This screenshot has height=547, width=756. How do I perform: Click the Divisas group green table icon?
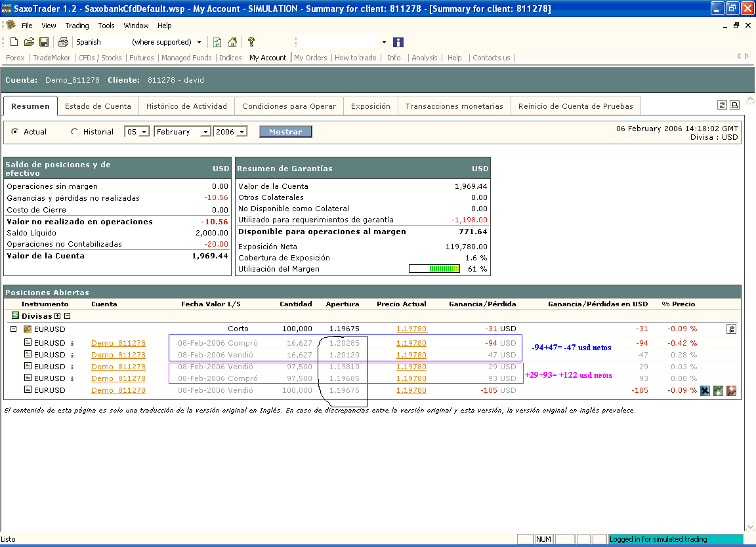pyautogui.click(x=16, y=315)
